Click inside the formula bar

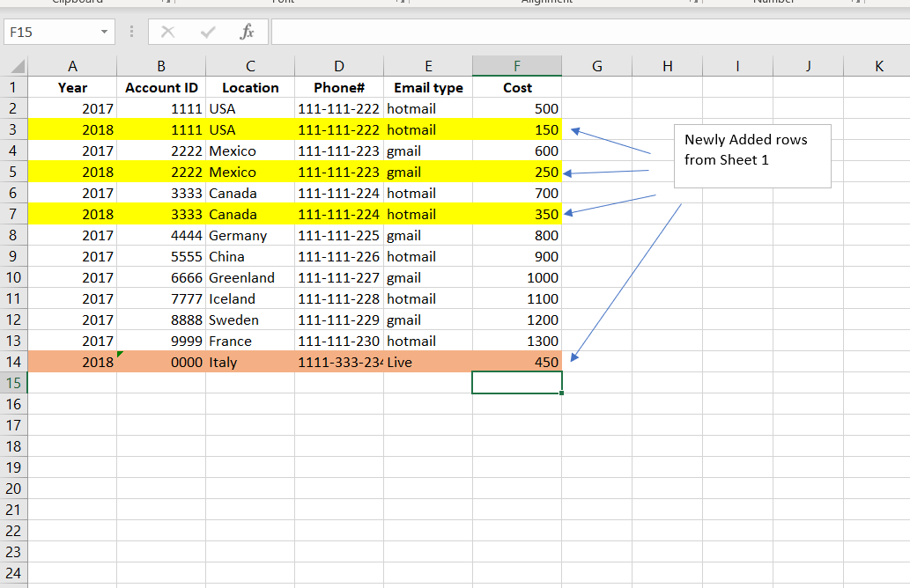point(529,31)
